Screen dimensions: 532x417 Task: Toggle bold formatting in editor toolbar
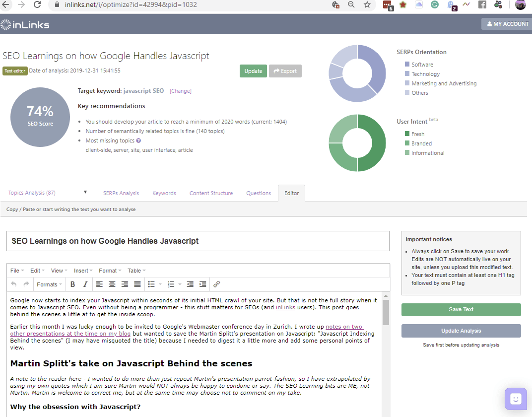tap(72, 284)
